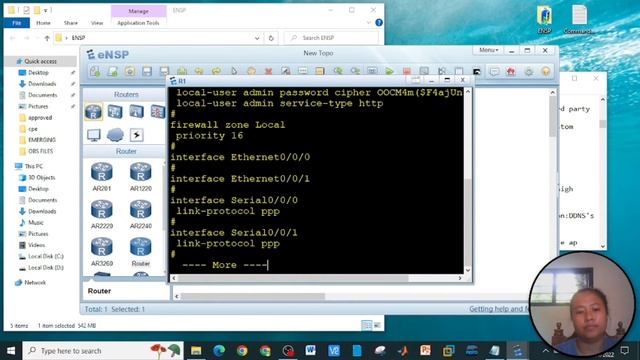The image size is (640, 360).
Task: Select the Cloud device category icon
Action: [x=115, y=135]
